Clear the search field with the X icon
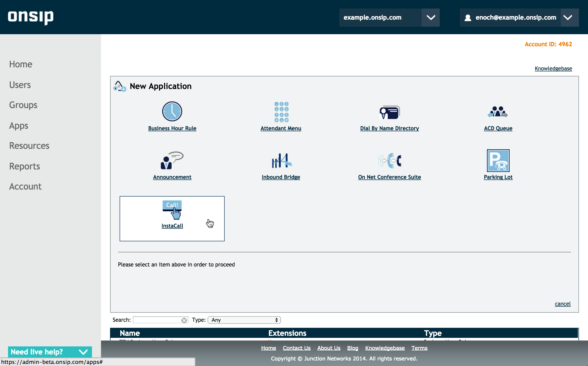This screenshot has height=366, width=588. [184, 320]
